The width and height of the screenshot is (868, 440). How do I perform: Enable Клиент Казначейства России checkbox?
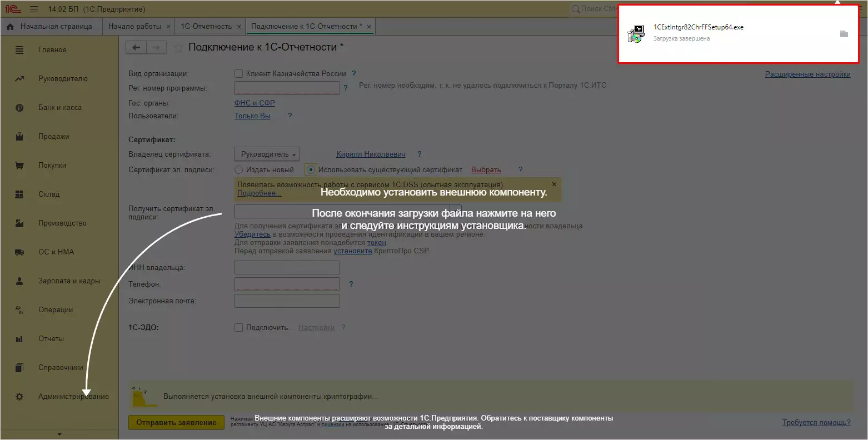tap(239, 73)
